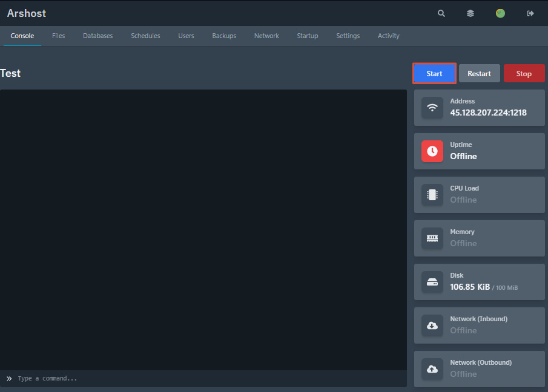Open the servers layers icon
The image size is (548, 392).
470,13
